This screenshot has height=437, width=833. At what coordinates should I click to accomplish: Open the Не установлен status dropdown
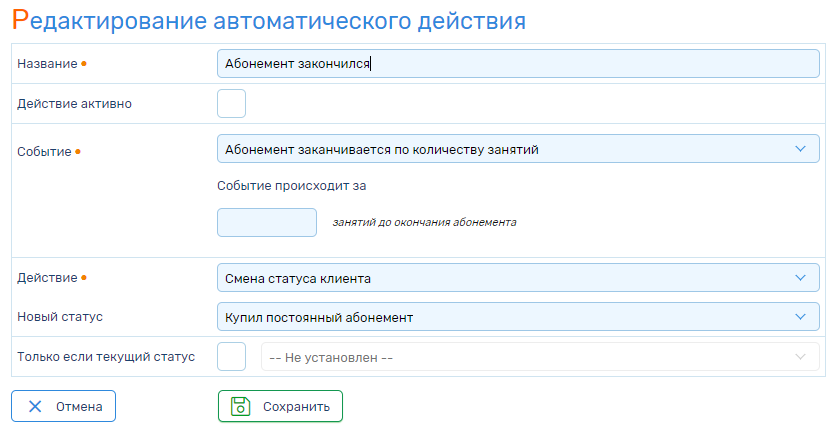pos(540,357)
